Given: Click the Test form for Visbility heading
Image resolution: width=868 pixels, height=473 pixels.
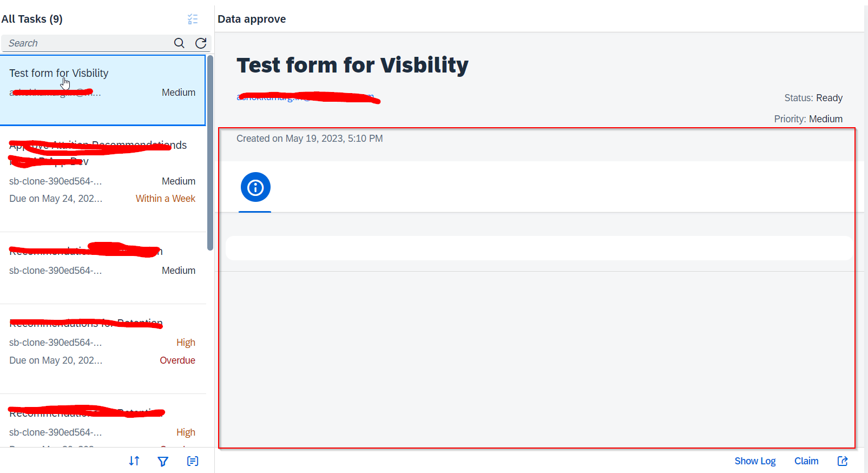Looking at the screenshot, I should click(352, 65).
